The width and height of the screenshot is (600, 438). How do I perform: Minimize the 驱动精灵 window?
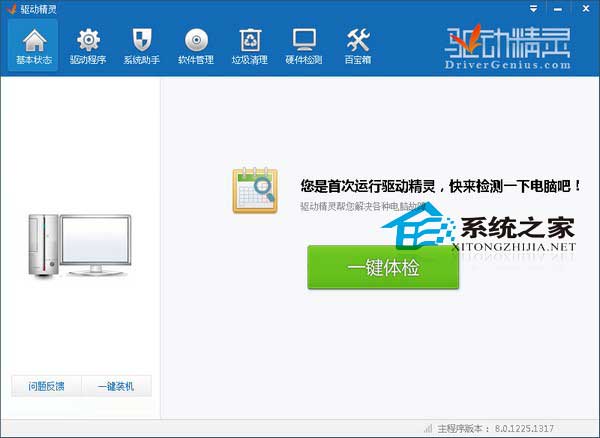558,9
